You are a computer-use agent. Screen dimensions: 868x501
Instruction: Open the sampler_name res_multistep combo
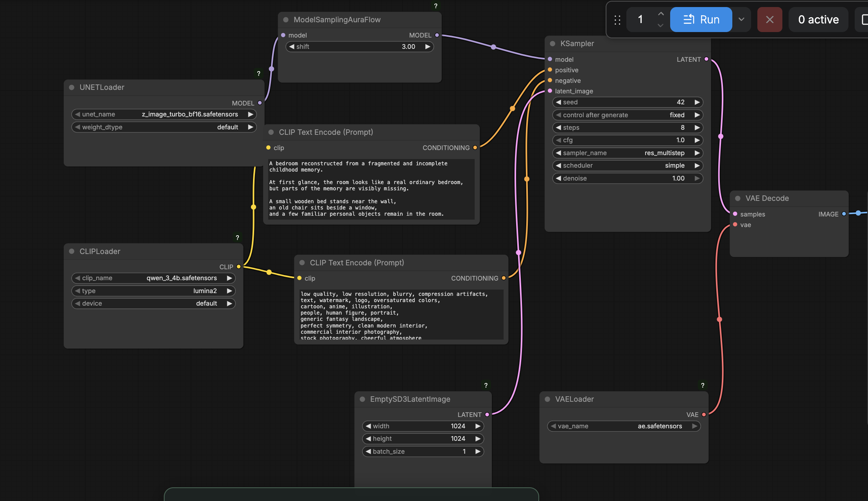pos(628,153)
